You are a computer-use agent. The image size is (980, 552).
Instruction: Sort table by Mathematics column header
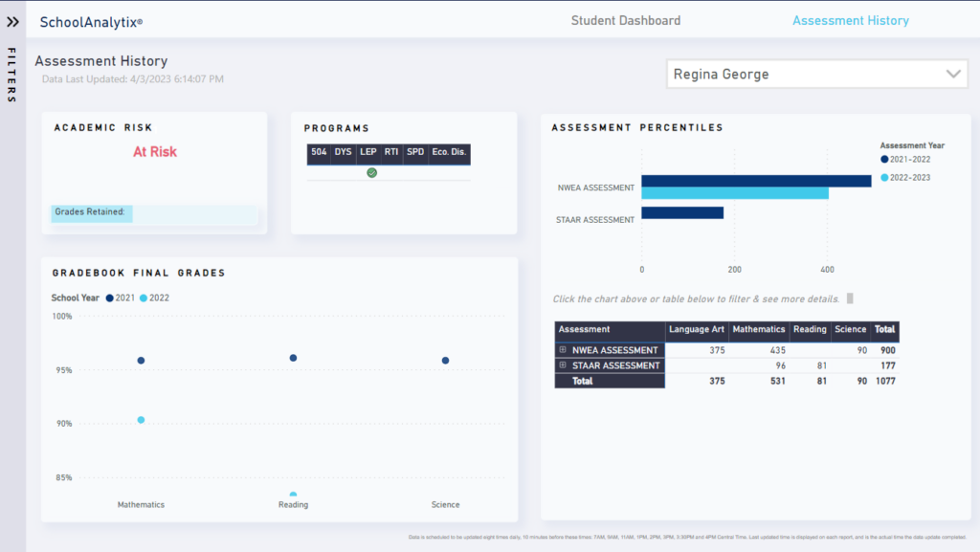758,329
